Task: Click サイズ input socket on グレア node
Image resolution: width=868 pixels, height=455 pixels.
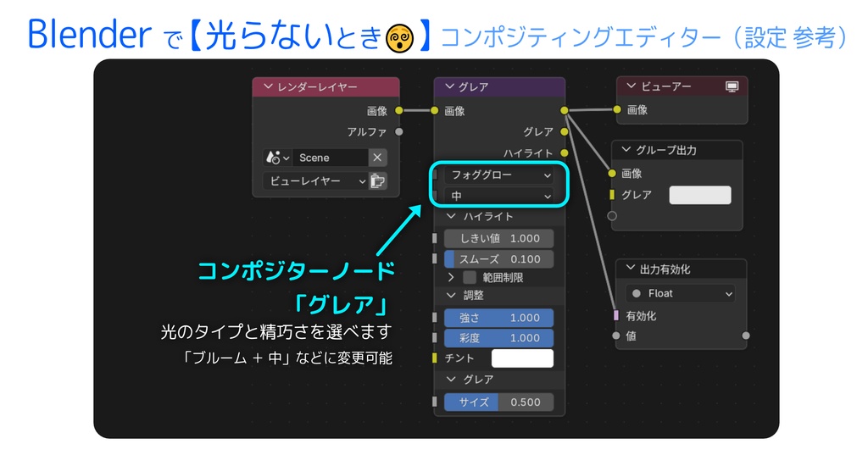Action: click(x=435, y=402)
